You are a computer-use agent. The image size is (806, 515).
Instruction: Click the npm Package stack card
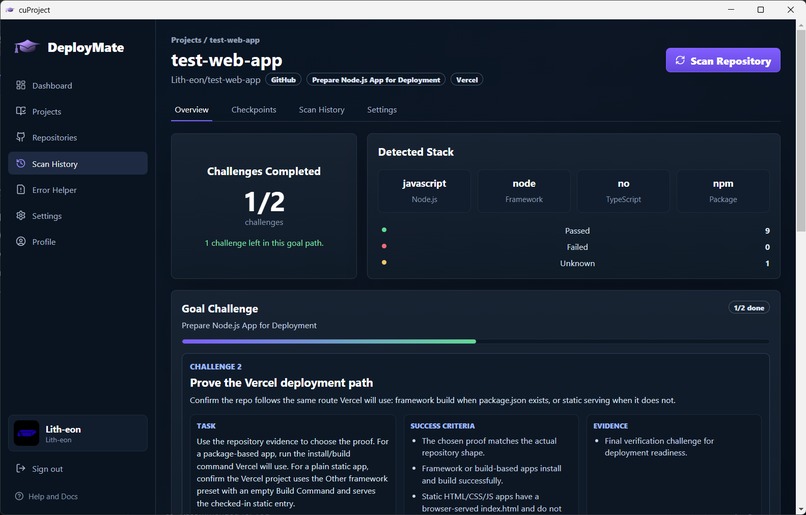723,191
